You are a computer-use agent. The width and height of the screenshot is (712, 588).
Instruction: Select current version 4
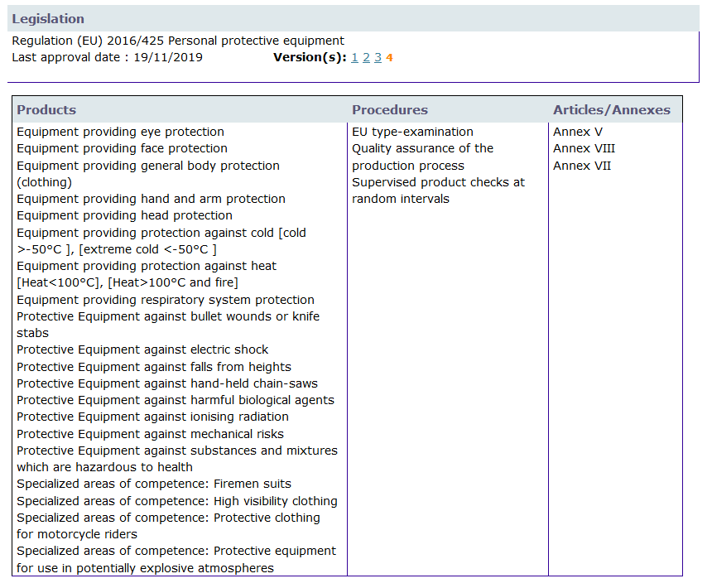tap(389, 58)
